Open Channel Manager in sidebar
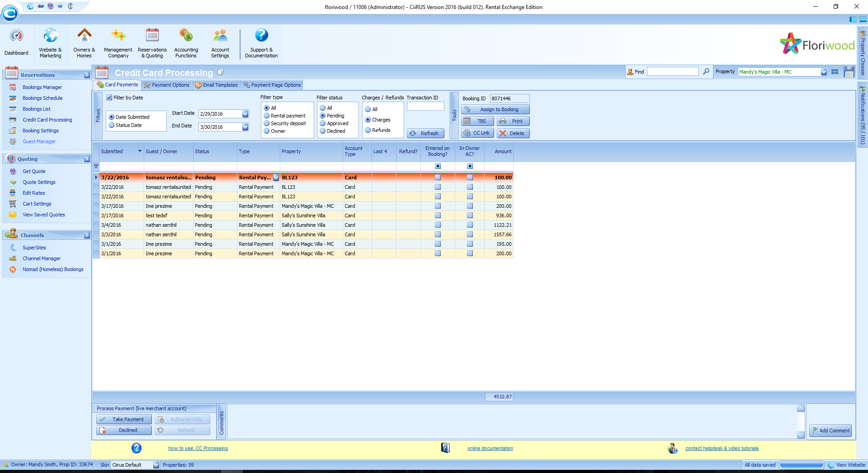The image size is (868, 473). pos(42,258)
